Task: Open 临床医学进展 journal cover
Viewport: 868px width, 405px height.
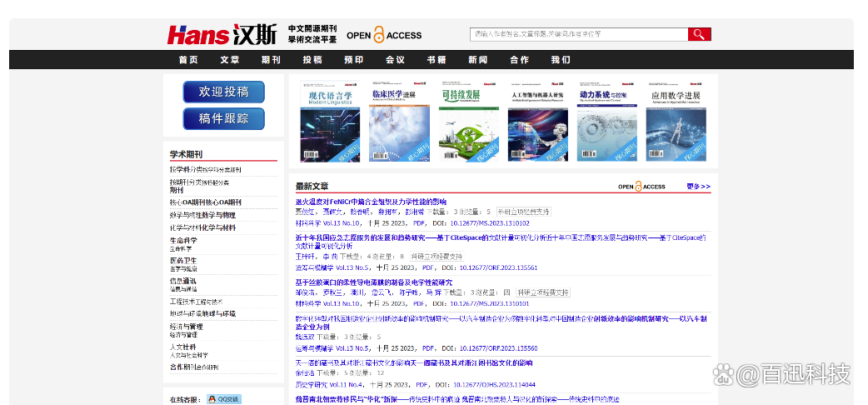Action: click(x=399, y=121)
